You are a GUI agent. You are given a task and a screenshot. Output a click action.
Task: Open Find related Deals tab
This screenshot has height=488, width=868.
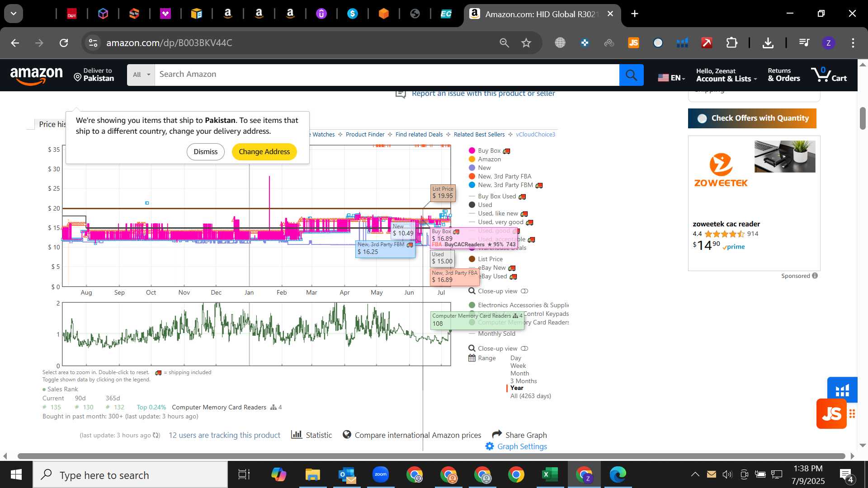pyautogui.click(x=419, y=135)
